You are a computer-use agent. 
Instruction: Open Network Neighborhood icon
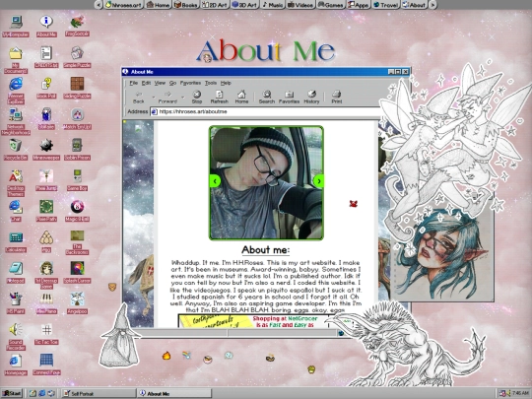[16, 121]
